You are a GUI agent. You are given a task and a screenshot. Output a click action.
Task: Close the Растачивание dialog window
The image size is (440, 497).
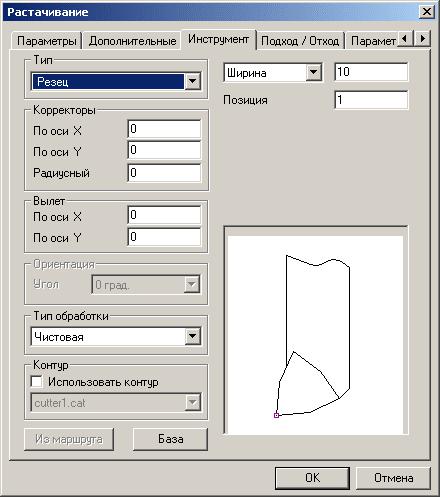426,12
